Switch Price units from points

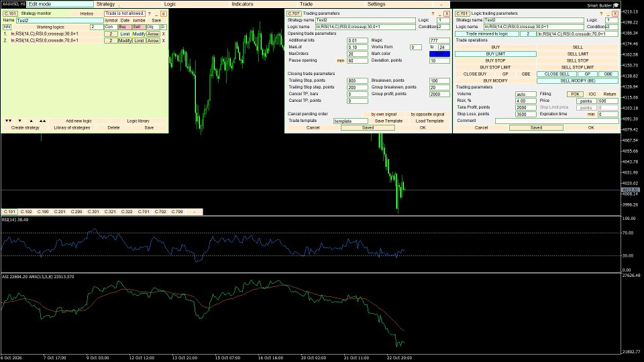pos(586,101)
